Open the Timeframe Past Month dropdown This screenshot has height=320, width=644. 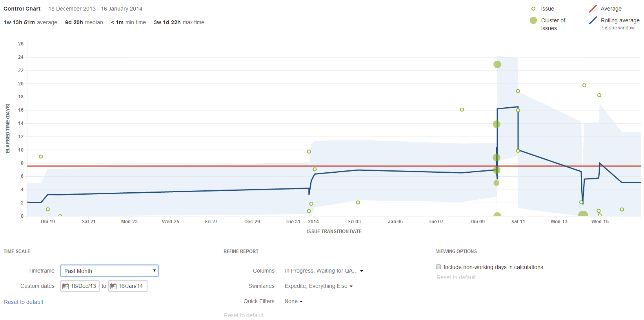[109, 271]
